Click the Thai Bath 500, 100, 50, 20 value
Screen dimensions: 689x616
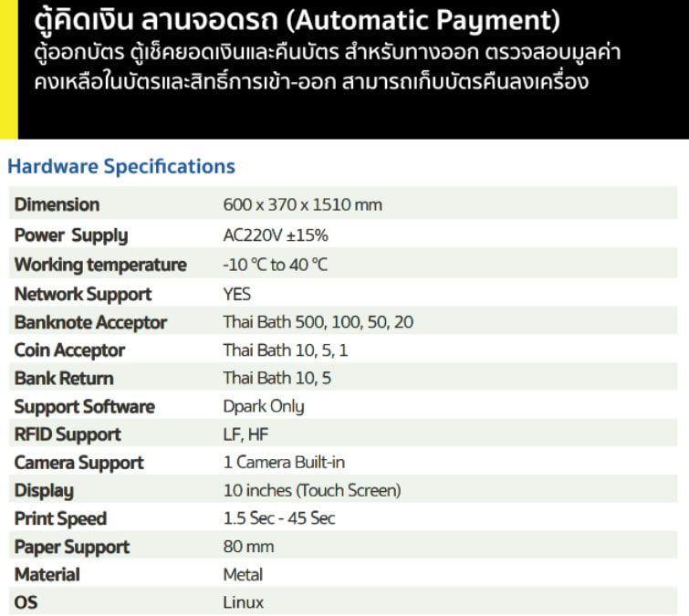coord(318,322)
